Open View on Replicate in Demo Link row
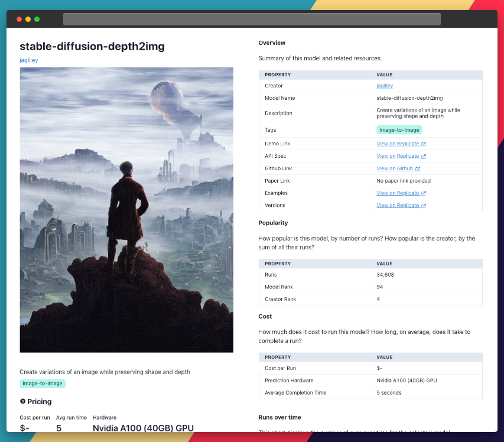 (398, 144)
